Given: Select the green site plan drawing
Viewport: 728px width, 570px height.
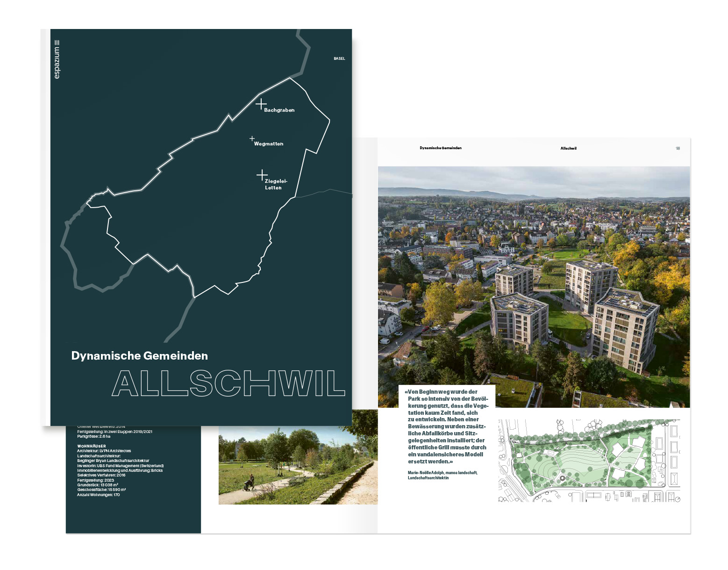Looking at the screenshot, I should 589,461.
